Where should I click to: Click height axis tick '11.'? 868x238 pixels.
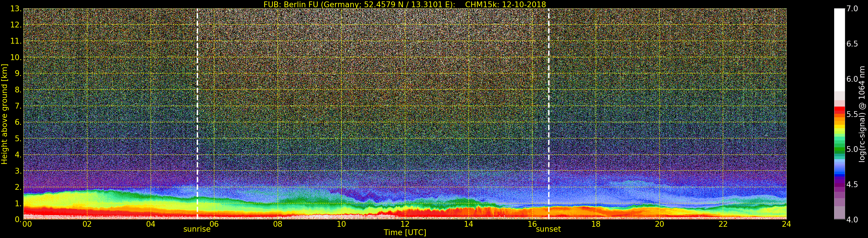click(x=16, y=41)
